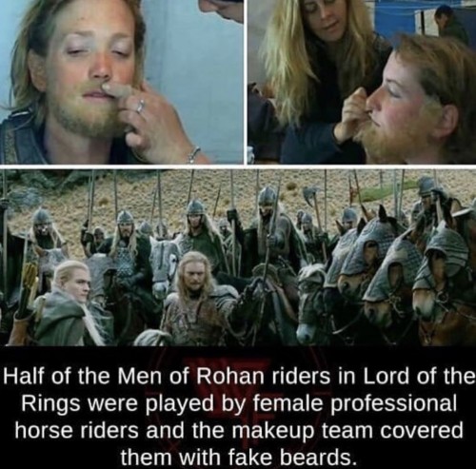Click the hooded blond archer at bottom left

[x=69, y=304]
